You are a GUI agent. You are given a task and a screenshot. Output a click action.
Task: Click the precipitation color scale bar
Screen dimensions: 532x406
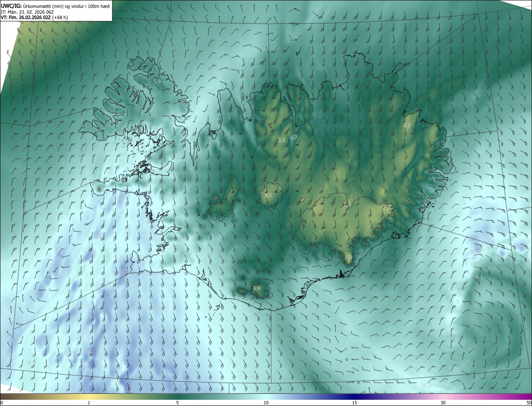[x=266, y=396]
